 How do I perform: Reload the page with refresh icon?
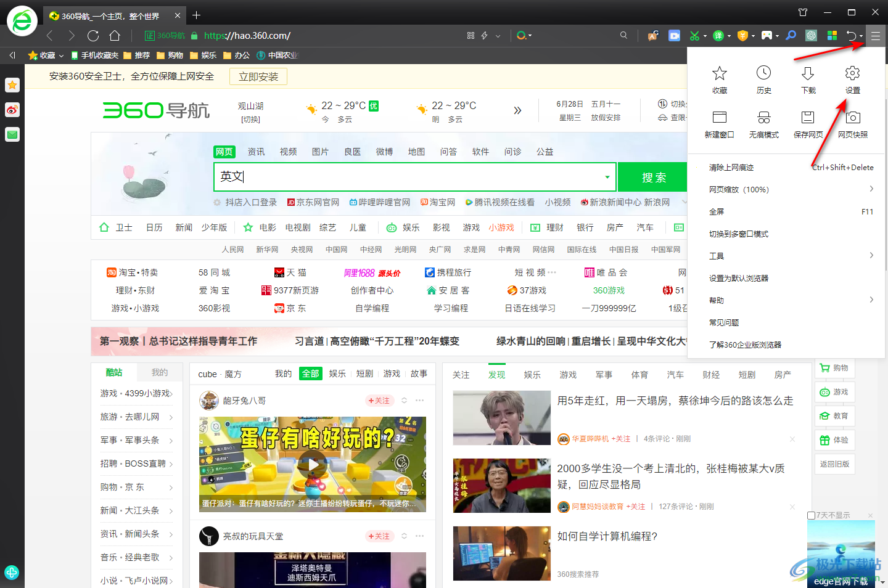(93, 36)
